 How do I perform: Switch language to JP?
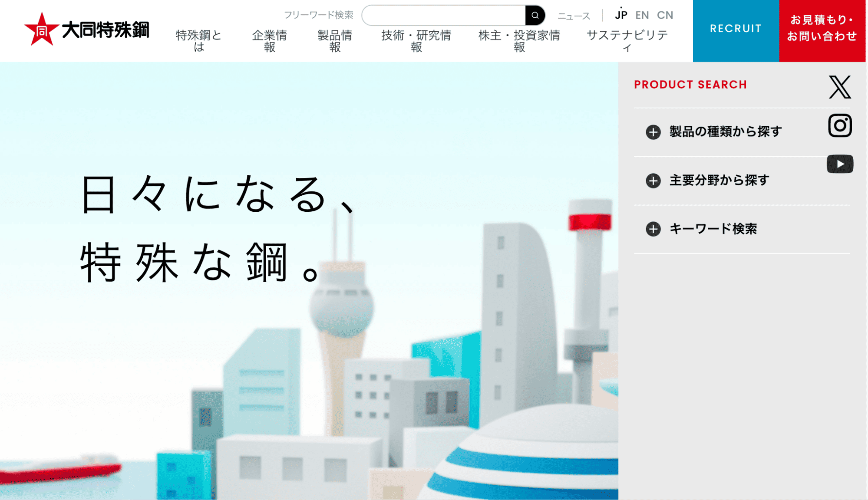coord(621,15)
